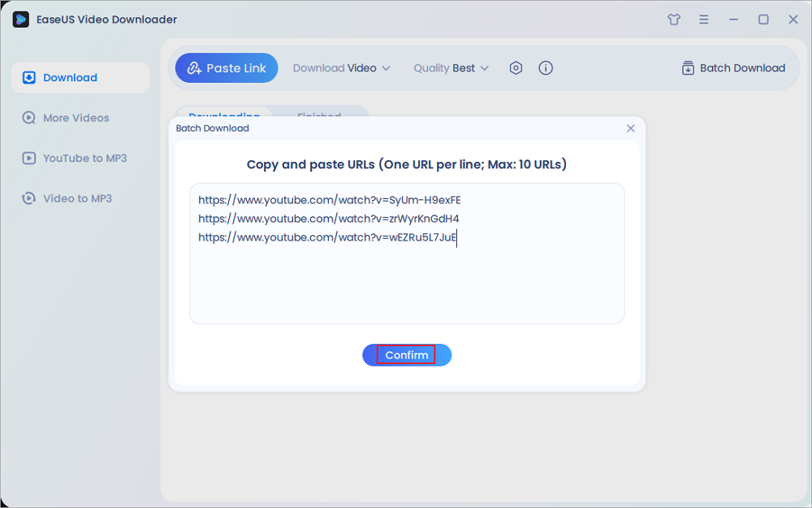
Task: Click the URL ending in wEZRu5L7JuE
Action: [327, 237]
